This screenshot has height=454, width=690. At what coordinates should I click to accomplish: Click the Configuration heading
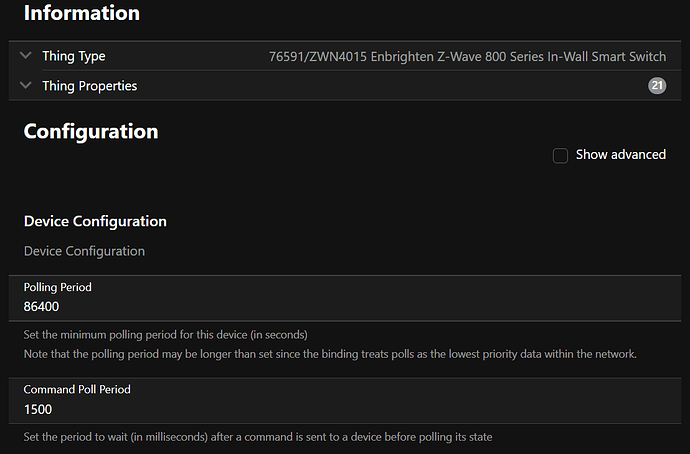(x=91, y=131)
